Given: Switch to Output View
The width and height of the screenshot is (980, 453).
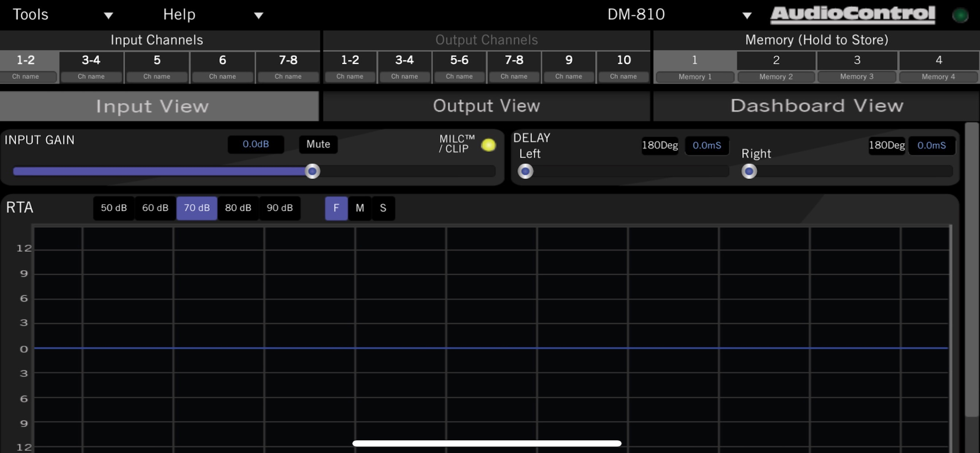Looking at the screenshot, I should (486, 106).
